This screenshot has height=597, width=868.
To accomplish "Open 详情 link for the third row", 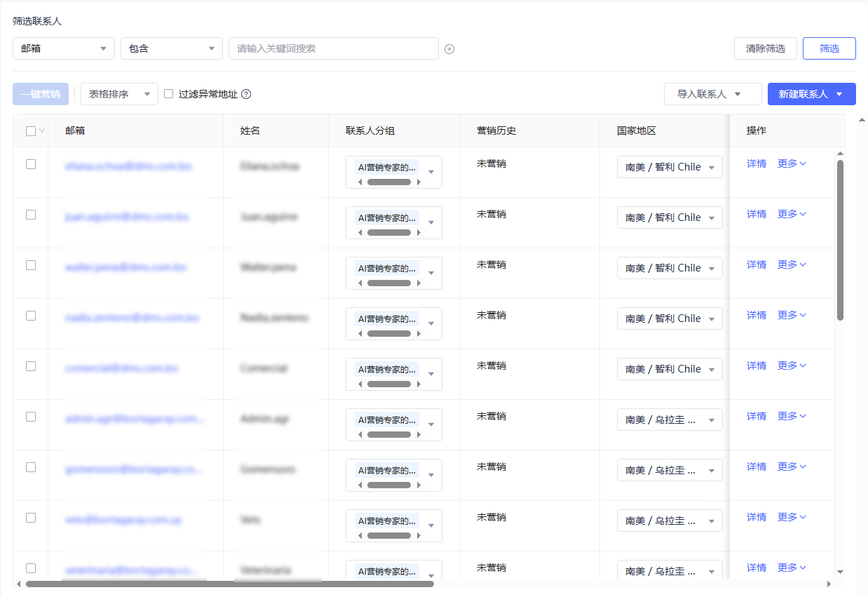I will (756, 264).
